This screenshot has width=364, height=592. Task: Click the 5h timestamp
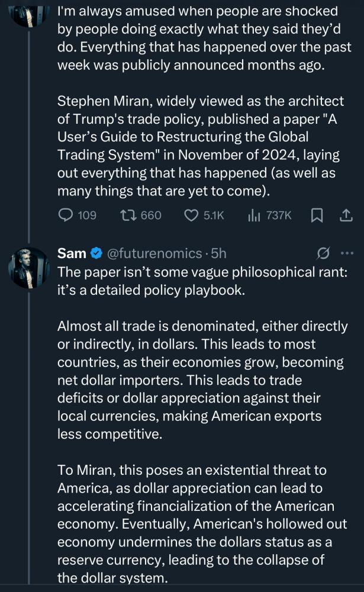click(x=219, y=253)
